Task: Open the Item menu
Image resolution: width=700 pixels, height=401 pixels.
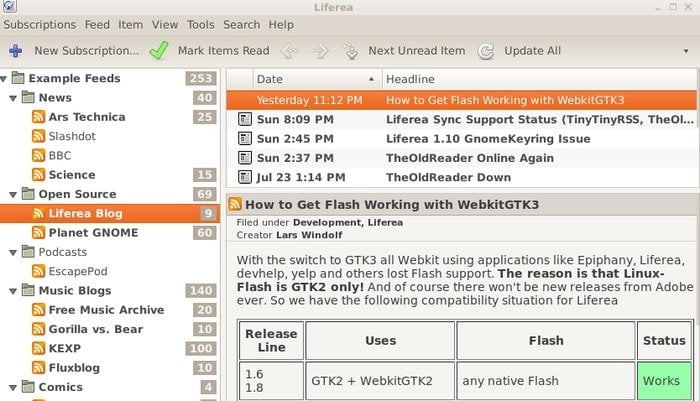Action: pyautogui.click(x=130, y=25)
